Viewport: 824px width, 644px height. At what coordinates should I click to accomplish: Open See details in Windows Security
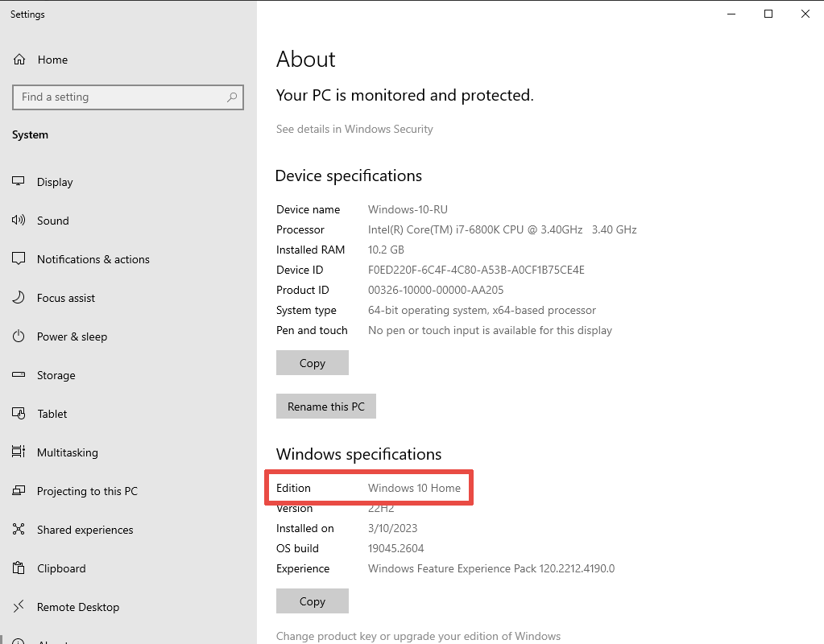[354, 130]
